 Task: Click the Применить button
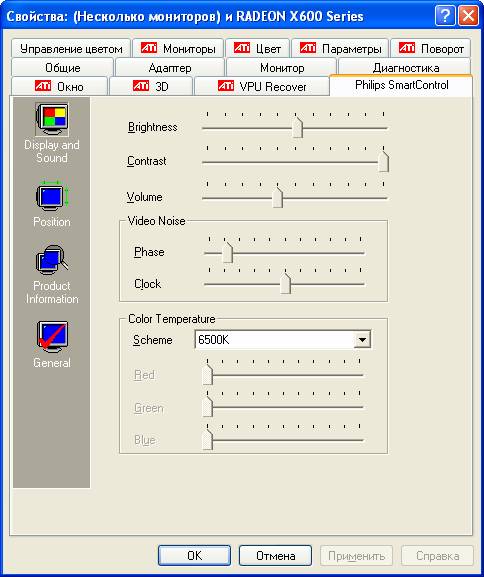pos(356,555)
